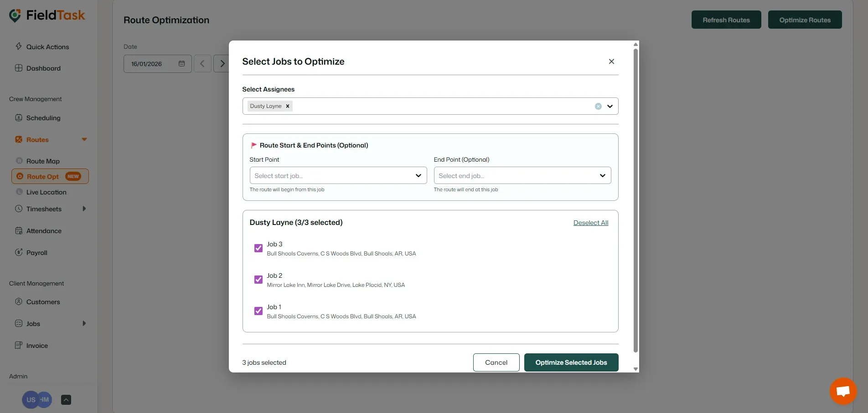Expand the Jobs menu item
Viewport: 868px width, 413px height.
pyautogui.click(x=84, y=323)
